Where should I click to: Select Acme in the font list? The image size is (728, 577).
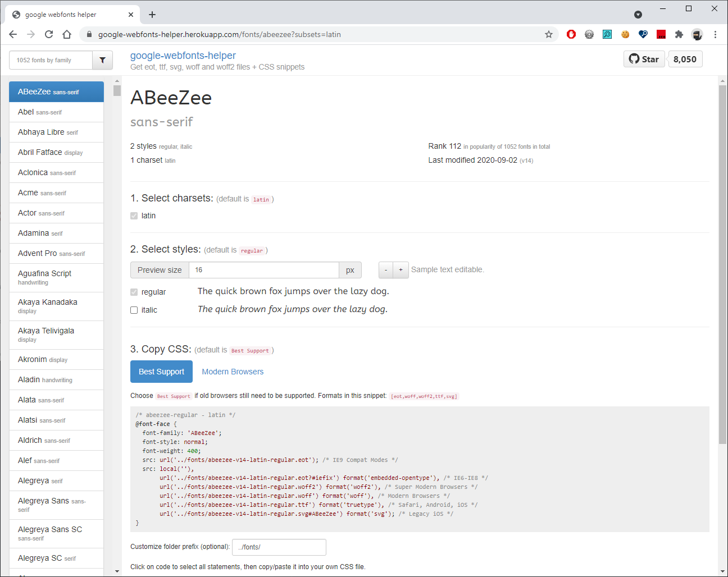pos(56,193)
